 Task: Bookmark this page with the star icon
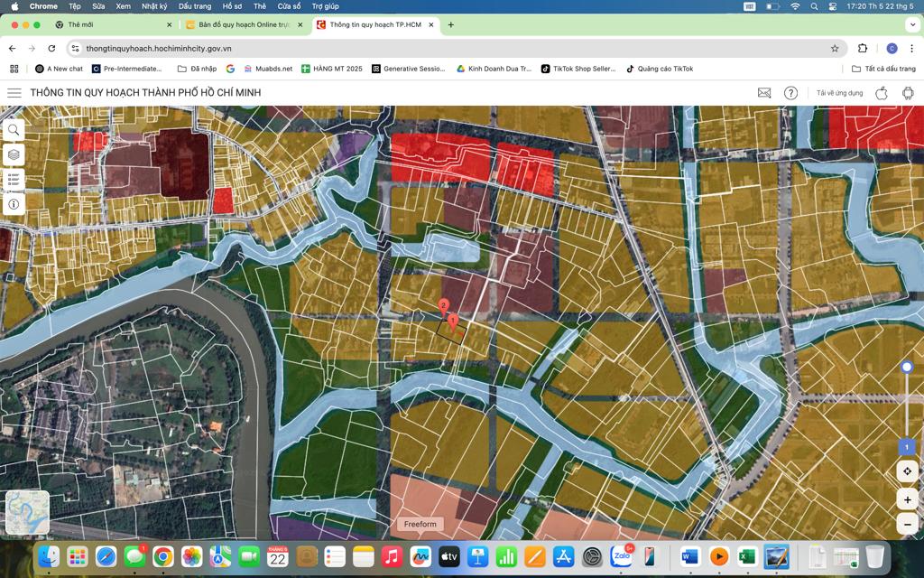coord(835,49)
